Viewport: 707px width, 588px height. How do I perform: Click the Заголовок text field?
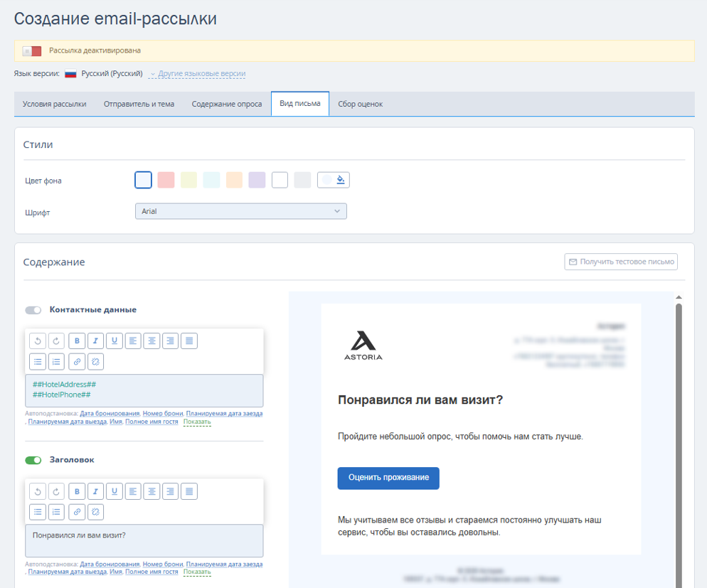[144, 540]
